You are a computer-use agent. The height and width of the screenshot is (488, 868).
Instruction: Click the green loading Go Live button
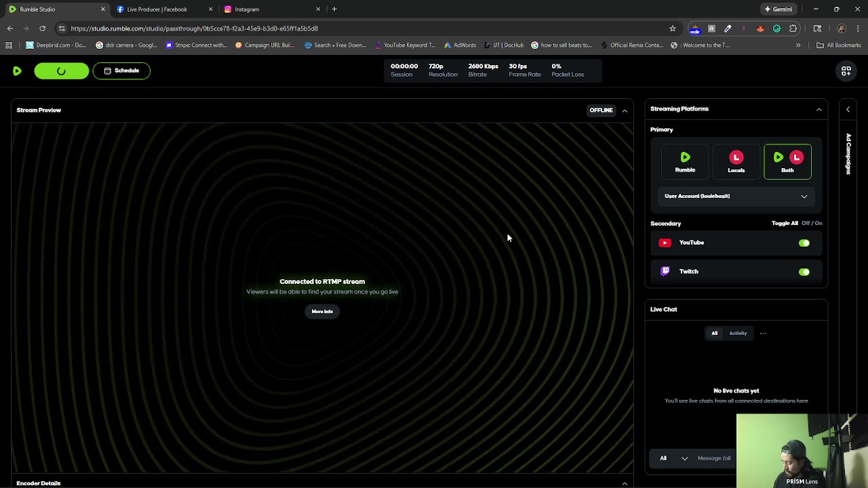pyautogui.click(x=61, y=70)
